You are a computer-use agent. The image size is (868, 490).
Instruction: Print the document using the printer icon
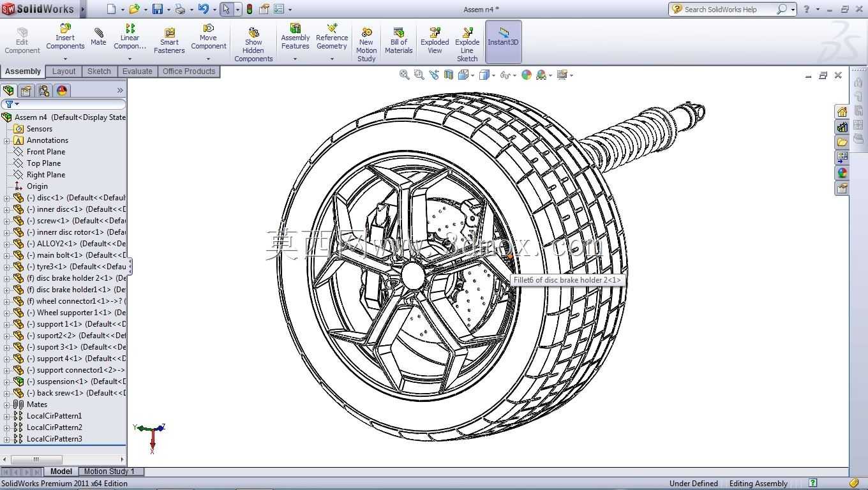(x=180, y=9)
